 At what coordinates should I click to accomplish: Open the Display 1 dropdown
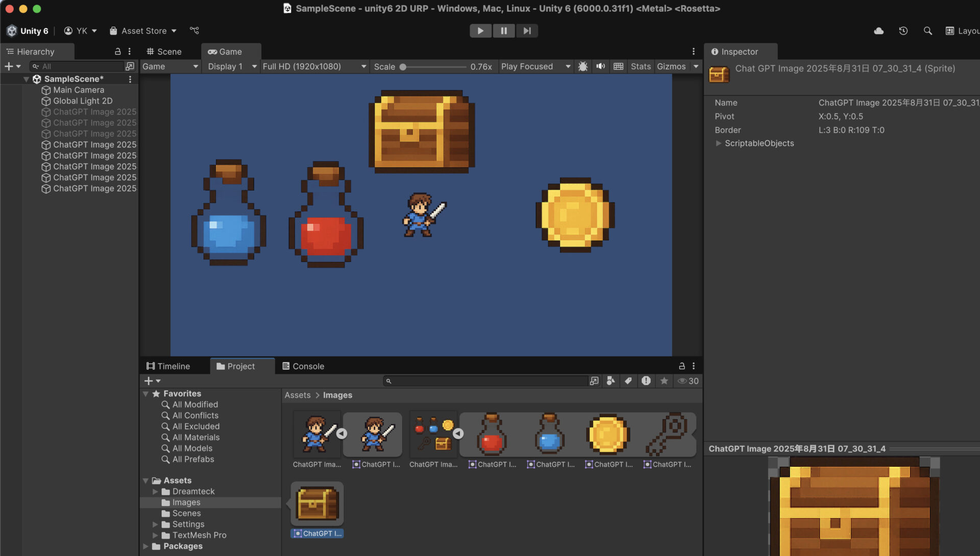pos(232,66)
